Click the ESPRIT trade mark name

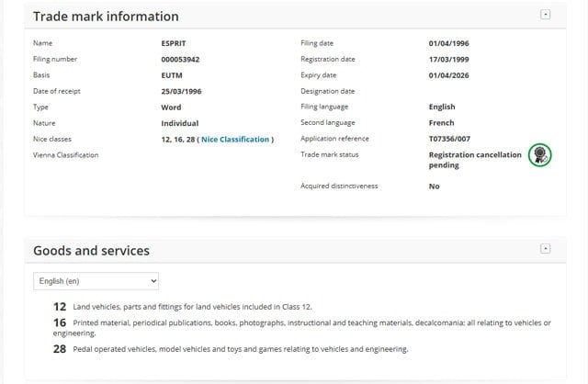point(175,43)
